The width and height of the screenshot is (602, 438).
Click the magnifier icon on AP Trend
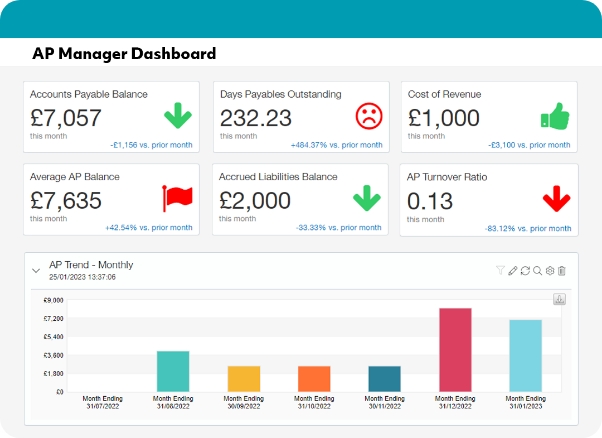click(537, 271)
